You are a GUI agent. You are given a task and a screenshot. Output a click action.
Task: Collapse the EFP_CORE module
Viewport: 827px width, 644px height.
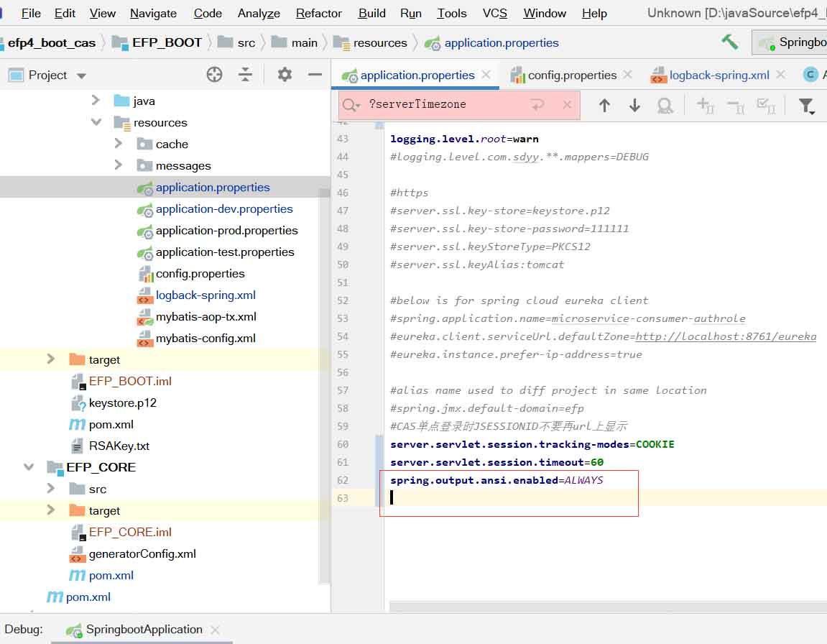(x=29, y=467)
